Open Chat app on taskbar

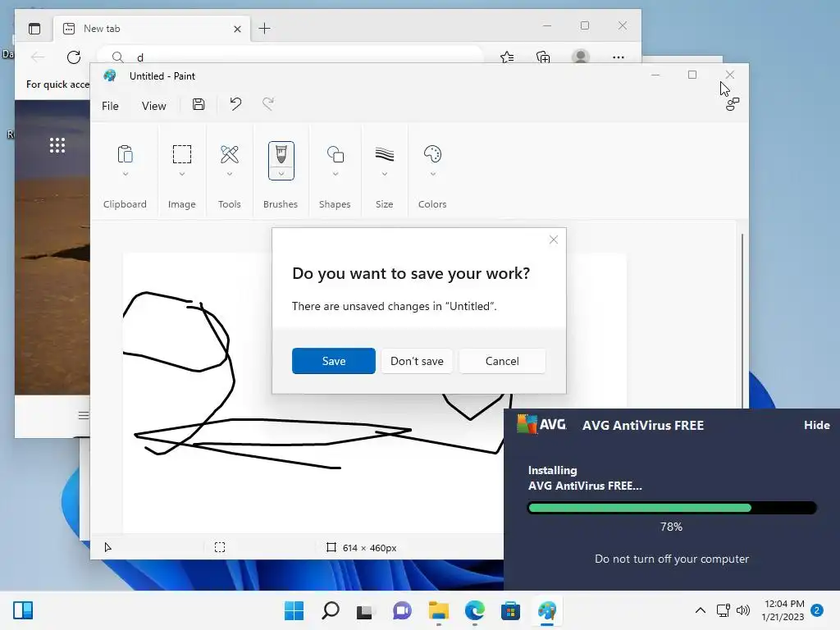[x=402, y=610]
